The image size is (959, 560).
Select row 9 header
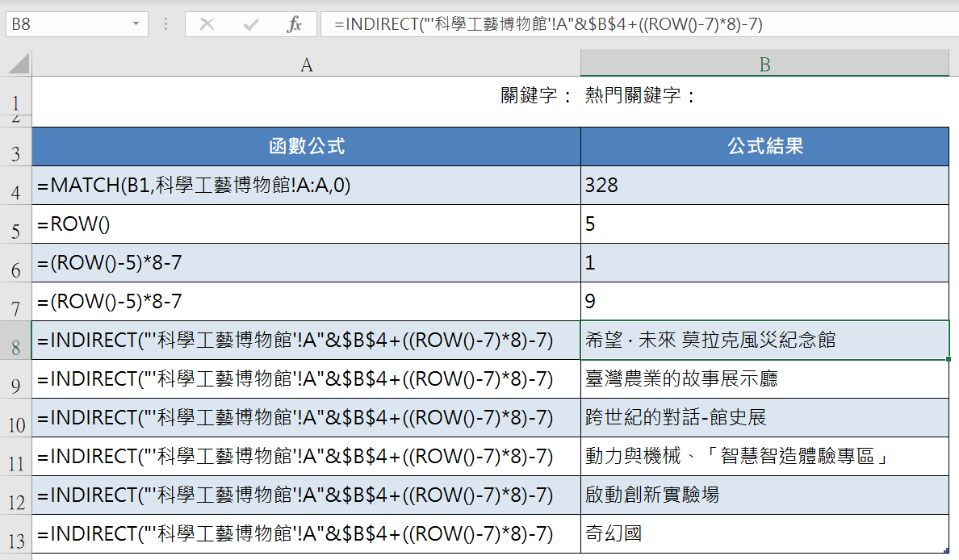pos(16,379)
